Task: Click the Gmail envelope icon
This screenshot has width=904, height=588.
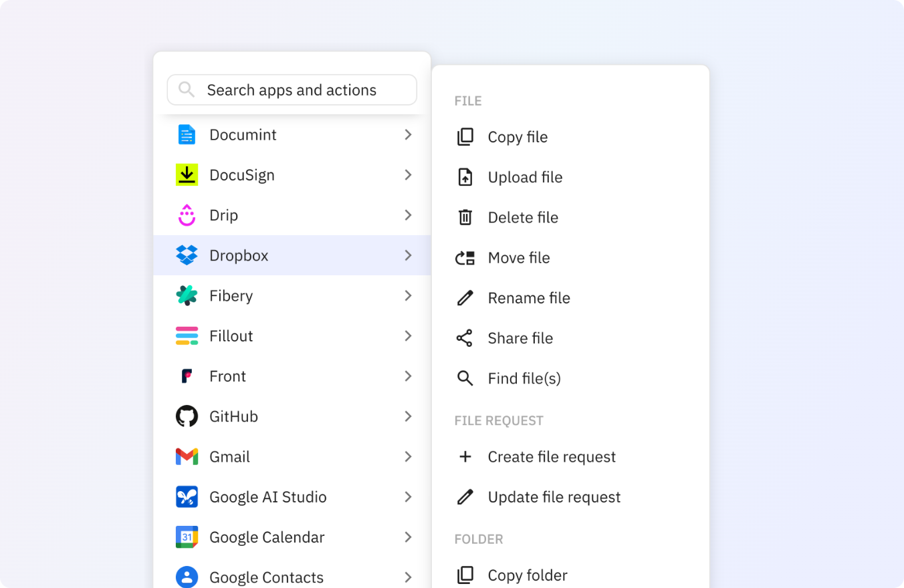Action: coord(187,456)
